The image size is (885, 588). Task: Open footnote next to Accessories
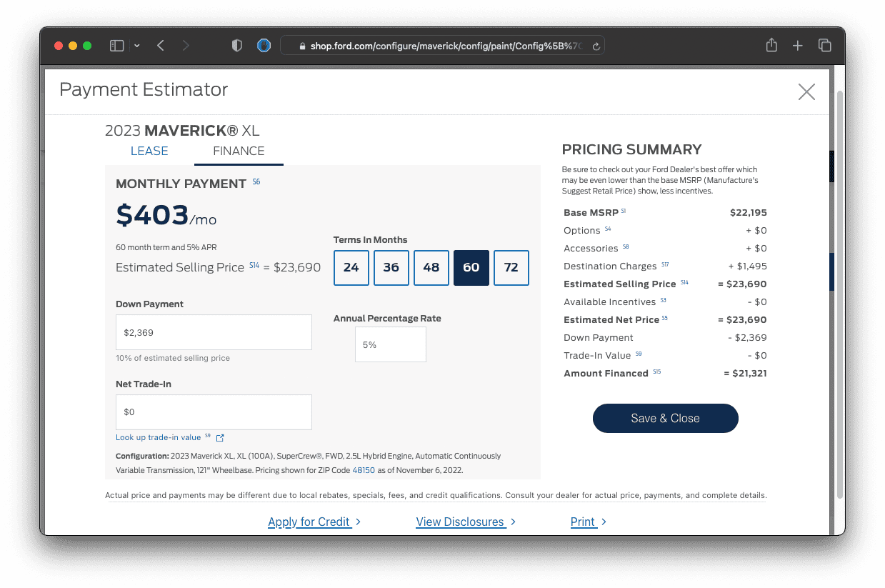tap(626, 246)
